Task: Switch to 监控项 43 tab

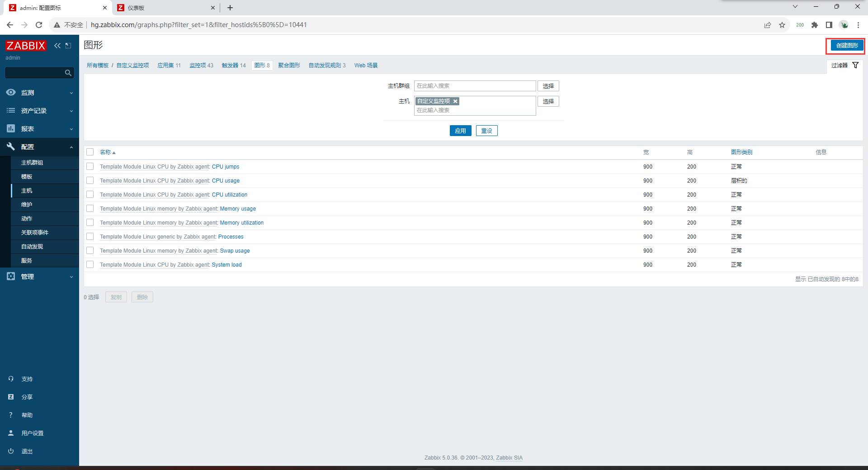Action: [201, 66]
